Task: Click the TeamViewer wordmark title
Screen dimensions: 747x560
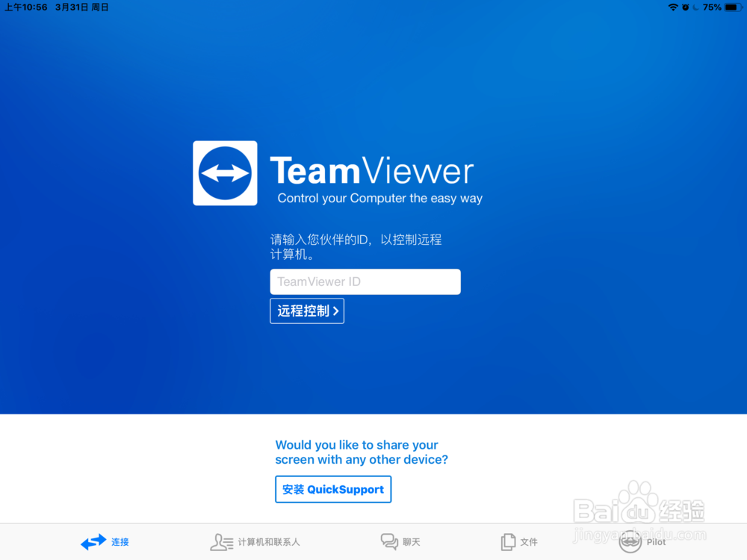Action: (371, 170)
